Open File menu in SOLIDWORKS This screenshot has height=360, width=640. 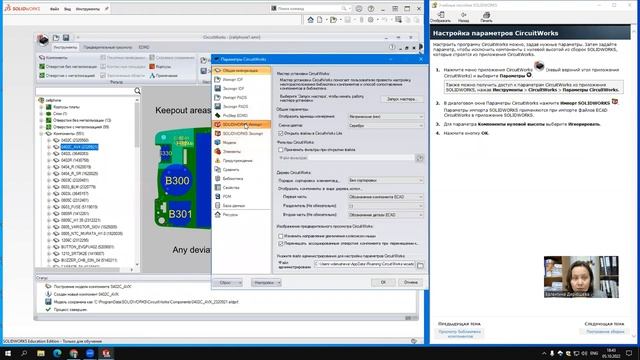[x=54, y=9]
